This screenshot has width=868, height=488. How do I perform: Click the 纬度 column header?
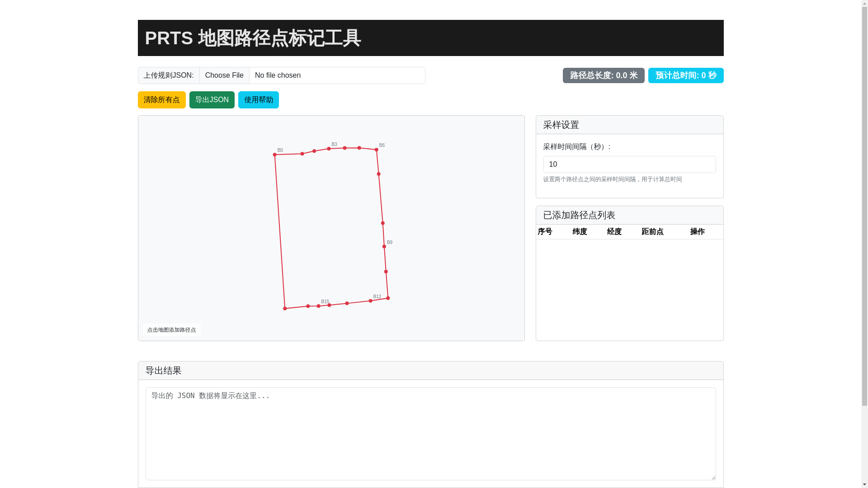coord(580,232)
